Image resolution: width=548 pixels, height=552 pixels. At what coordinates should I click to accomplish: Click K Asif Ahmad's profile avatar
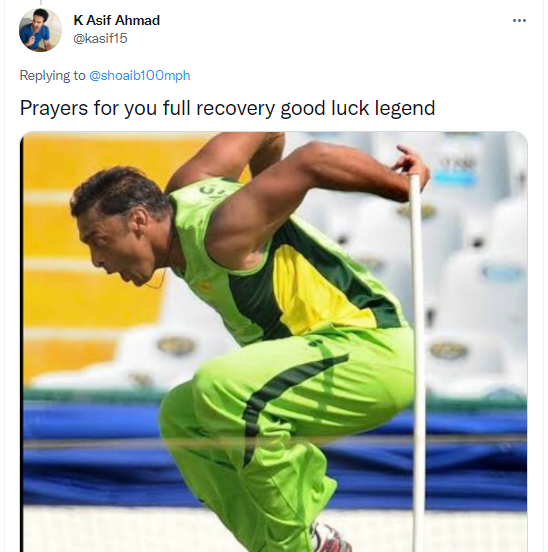tap(40, 30)
